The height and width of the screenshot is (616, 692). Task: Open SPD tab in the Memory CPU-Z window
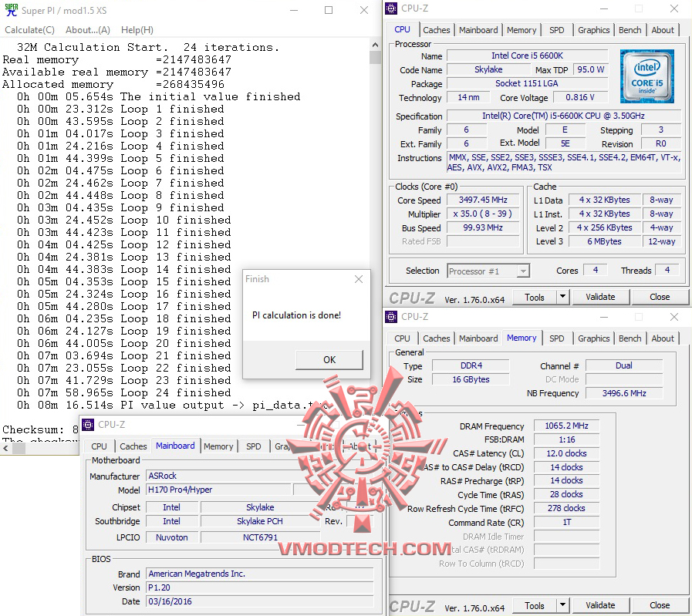tap(556, 338)
